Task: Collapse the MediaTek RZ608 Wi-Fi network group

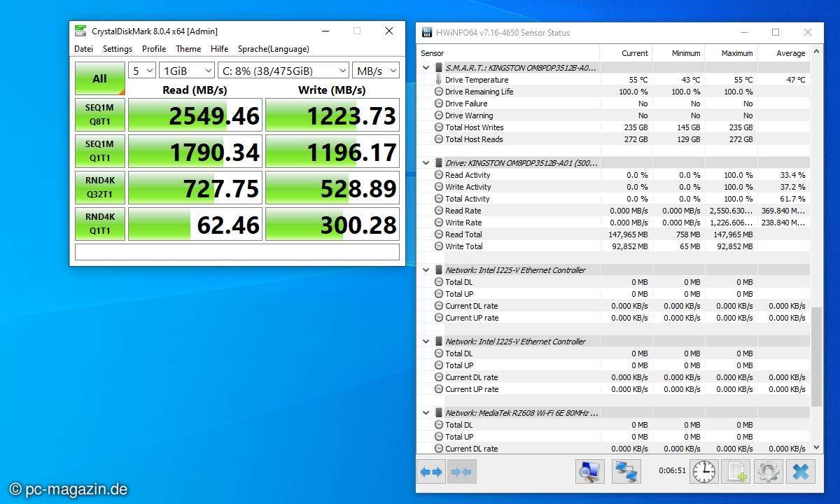Action: [426, 413]
